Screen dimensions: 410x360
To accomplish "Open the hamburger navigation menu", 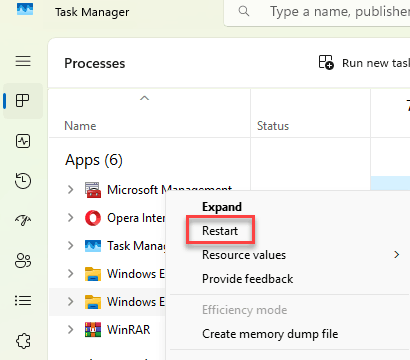I will coord(23,61).
